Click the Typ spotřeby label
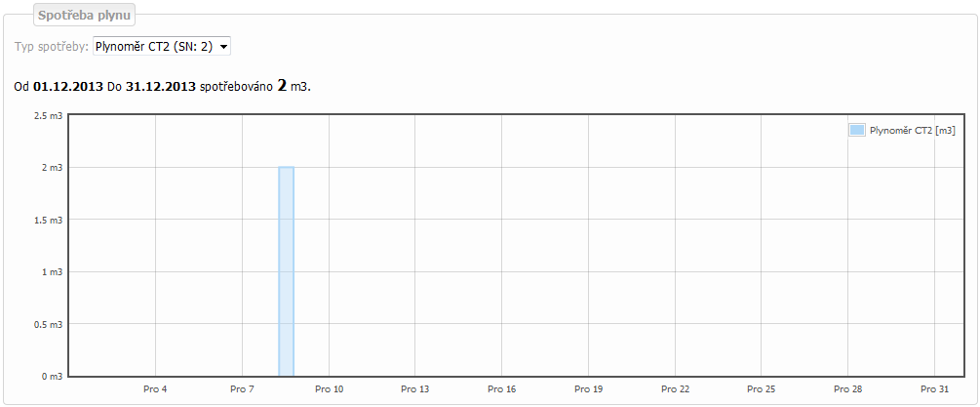 coord(51,46)
